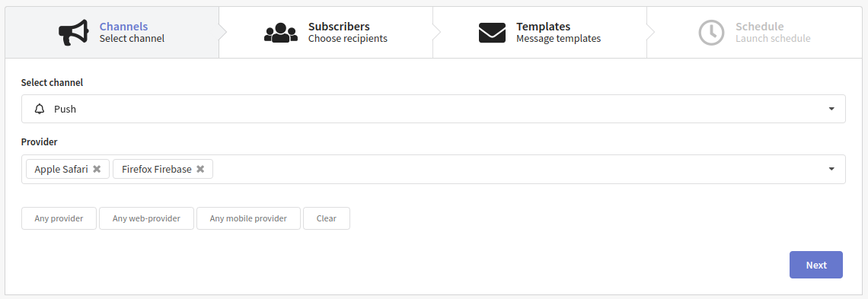The height and width of the screenshot is (299, 868).
Task: Switch to the Subscribers step tab
Action: [x=326, y=33]
